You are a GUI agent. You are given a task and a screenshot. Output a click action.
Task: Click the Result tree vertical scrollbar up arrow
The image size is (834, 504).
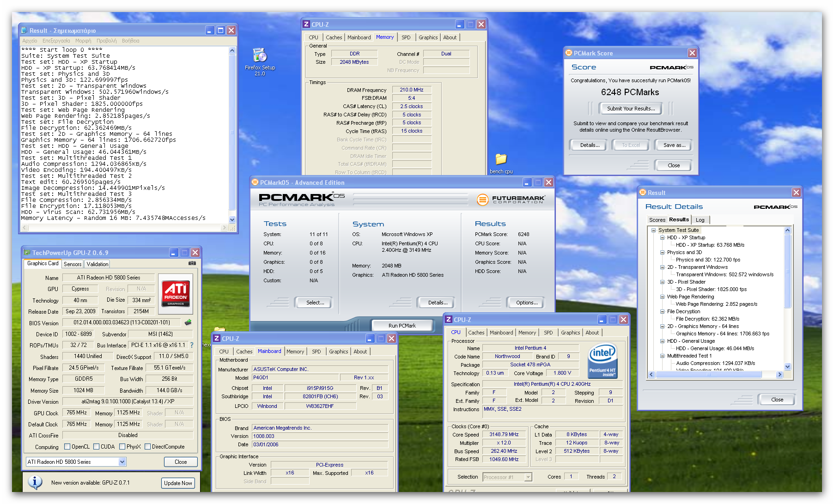tap(788, 230)
